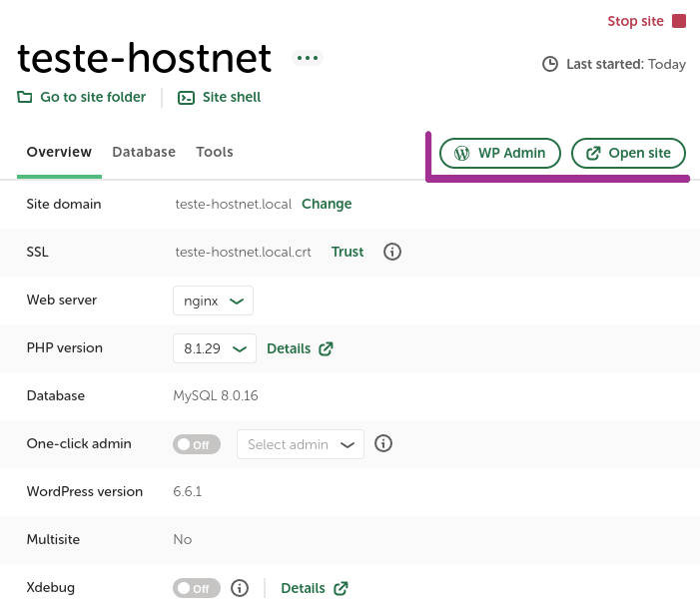Click the Open site button
The image size is (700, 612).
pos(628,153)
